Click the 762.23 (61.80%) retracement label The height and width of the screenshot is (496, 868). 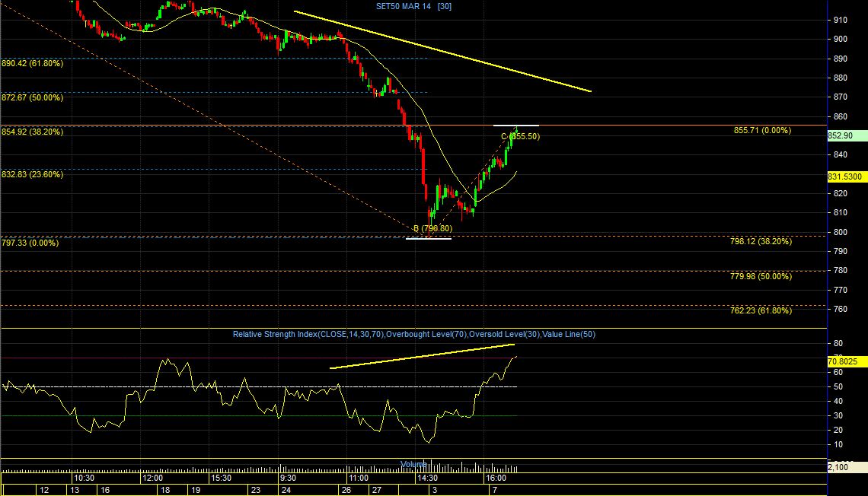coord(761,310)
